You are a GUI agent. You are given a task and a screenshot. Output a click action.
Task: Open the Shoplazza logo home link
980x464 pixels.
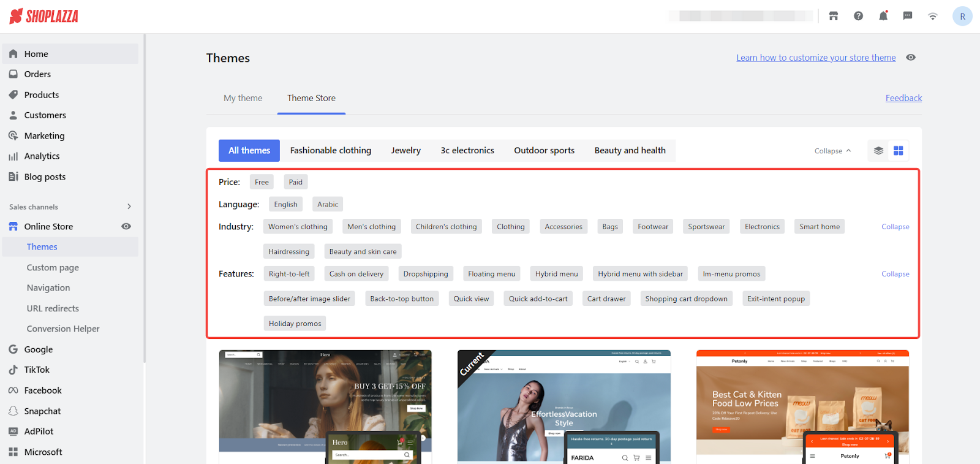(x=44, y=16)
